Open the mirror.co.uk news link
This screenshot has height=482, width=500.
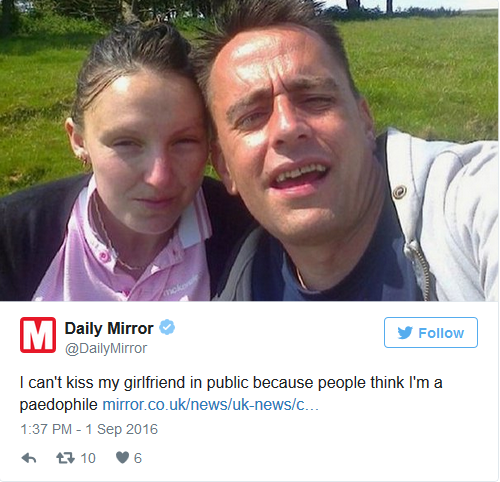(x=211, y=405)
